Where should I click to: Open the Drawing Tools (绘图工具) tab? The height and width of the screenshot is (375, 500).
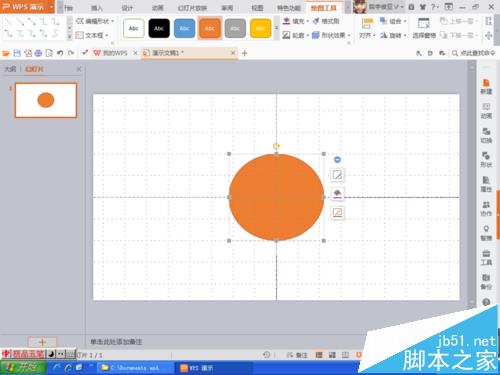click(x=323, y=8)
